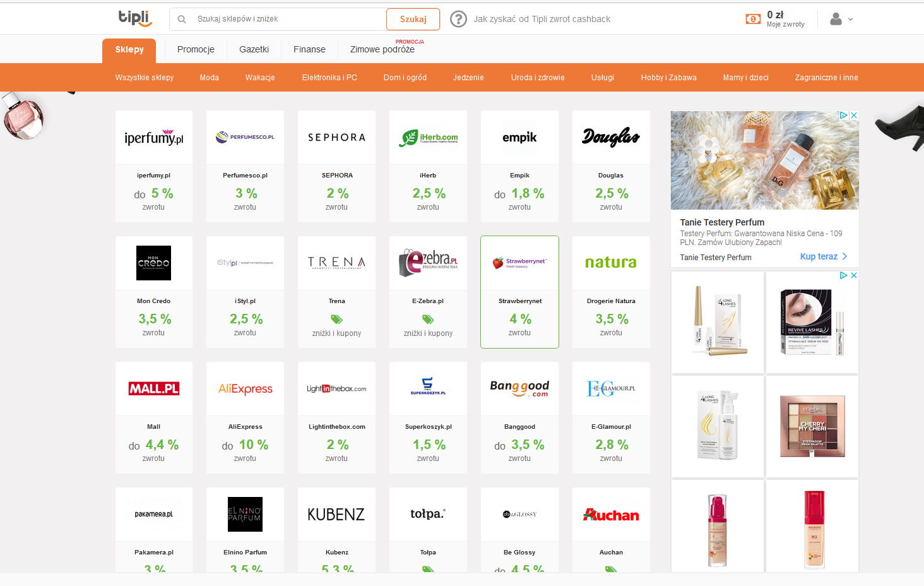Open the Revive Lashes product thumbnail

pos(812,322)
